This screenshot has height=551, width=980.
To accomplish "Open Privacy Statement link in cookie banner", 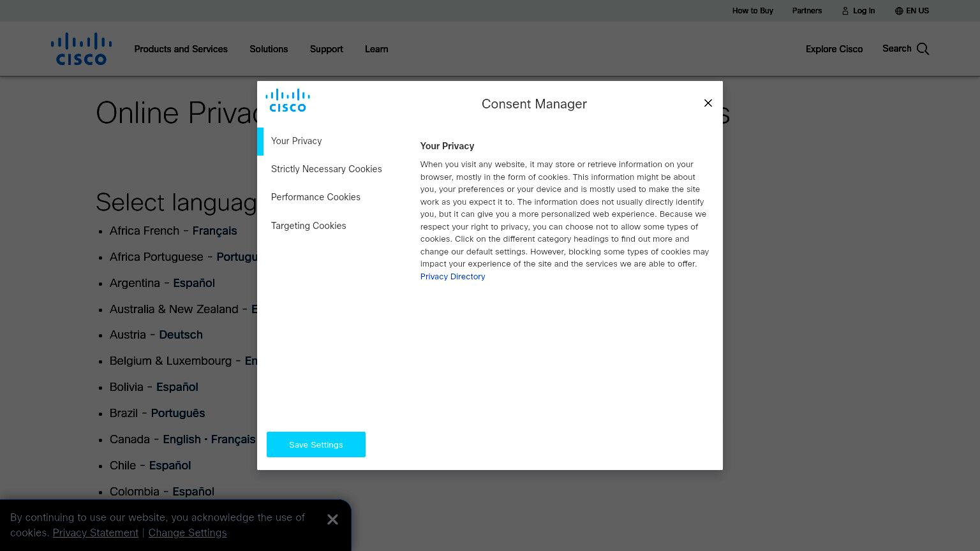I will pyautogui.click(x=96, y=533).
